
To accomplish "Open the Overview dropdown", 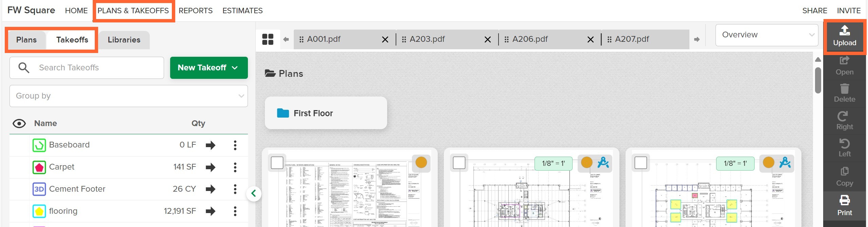I will tap(767, 35).
